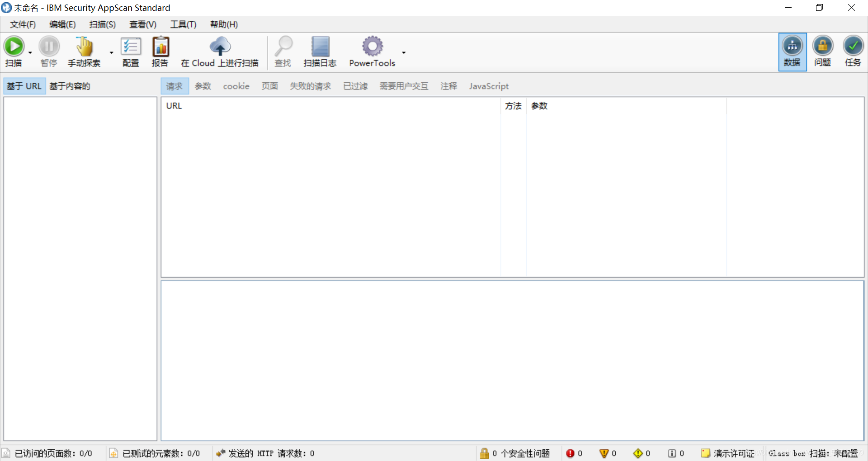Open the 扫描(S) menu
Viewport: 868px width, 461px height.
click(x=103, y=24)
